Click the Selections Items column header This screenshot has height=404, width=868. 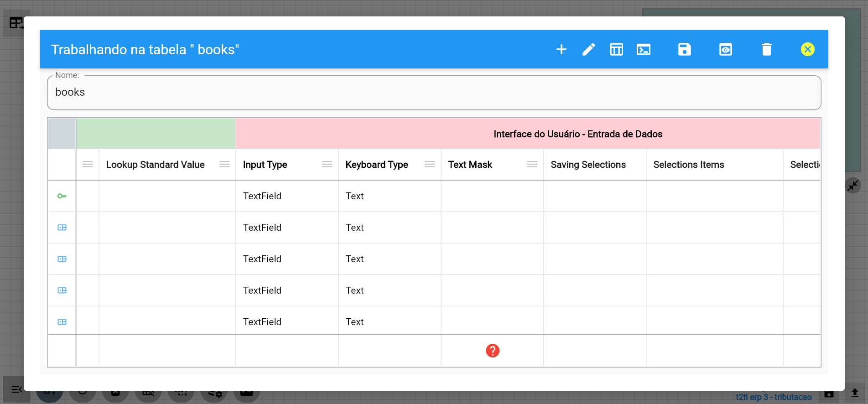pyautogui.click(x=689, y=165)
